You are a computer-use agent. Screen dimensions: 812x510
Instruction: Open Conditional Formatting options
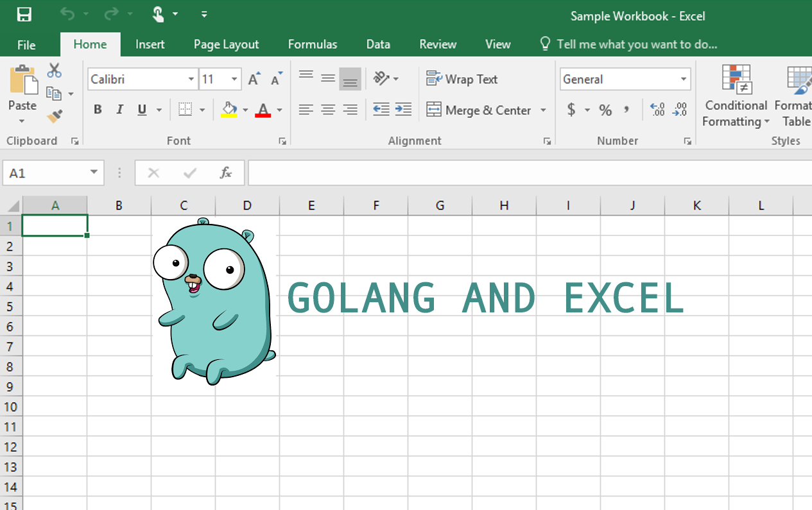click(x=735, y=96)
